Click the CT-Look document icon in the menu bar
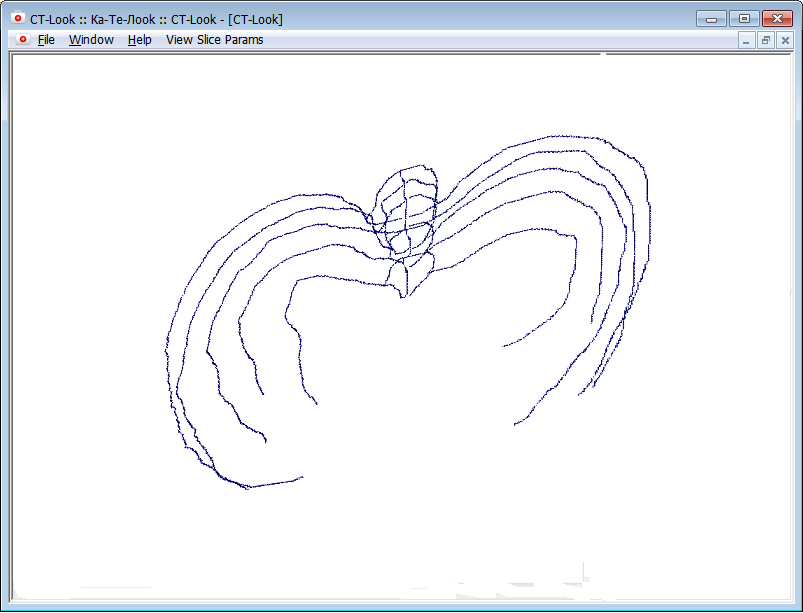This screenshot has height=613, width=803. (x=23, y=39)
